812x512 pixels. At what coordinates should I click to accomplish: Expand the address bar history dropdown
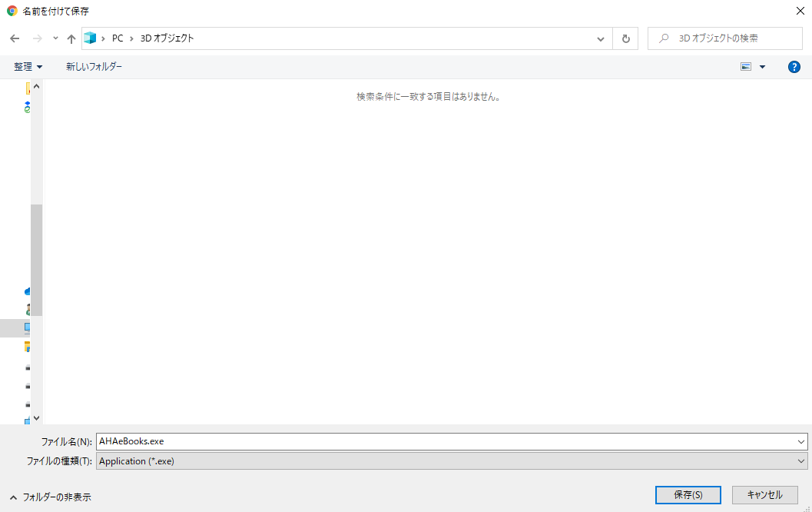coord(601,38)
